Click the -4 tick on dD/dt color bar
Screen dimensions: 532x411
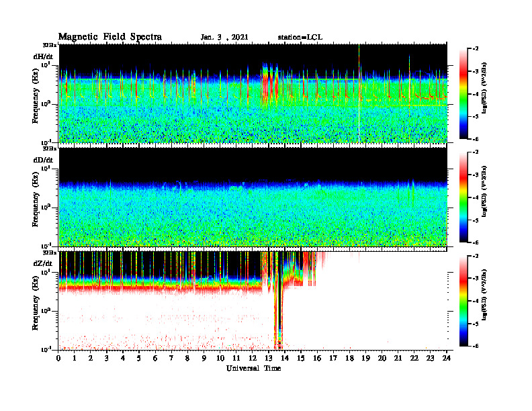(476, 197)
